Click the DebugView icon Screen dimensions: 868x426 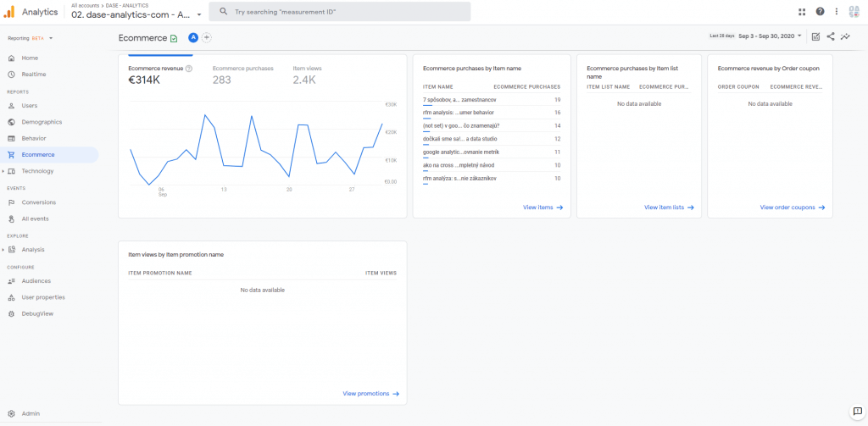coord(11,313)
